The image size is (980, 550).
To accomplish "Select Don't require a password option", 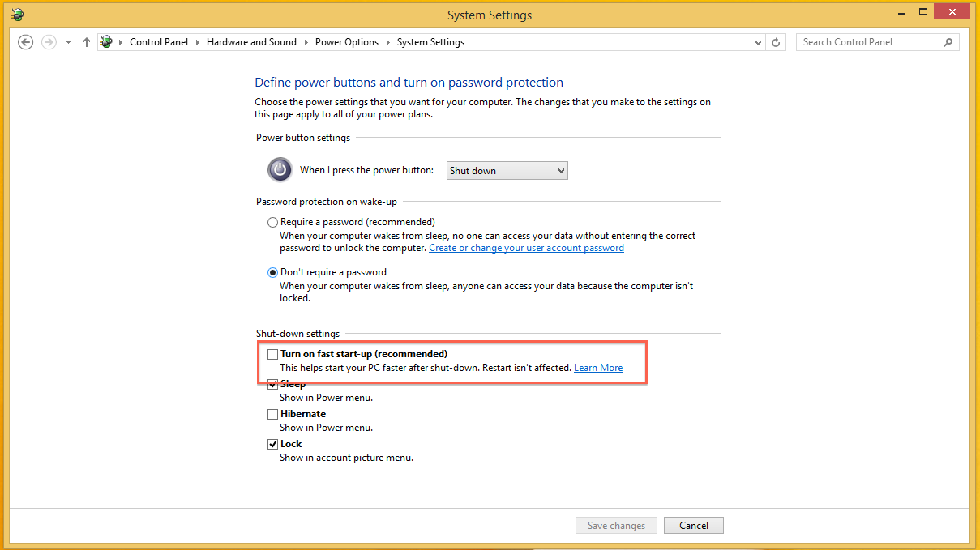I will coord(273,272).
